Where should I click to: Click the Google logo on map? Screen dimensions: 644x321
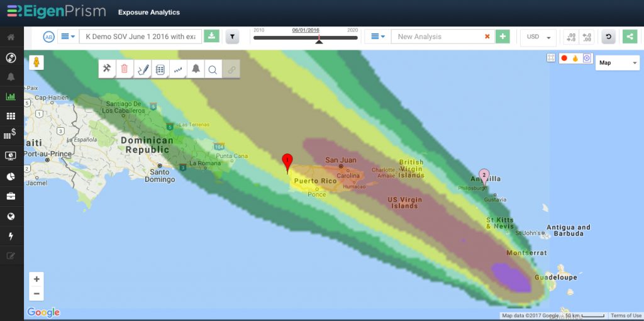[x=43, y=313]
